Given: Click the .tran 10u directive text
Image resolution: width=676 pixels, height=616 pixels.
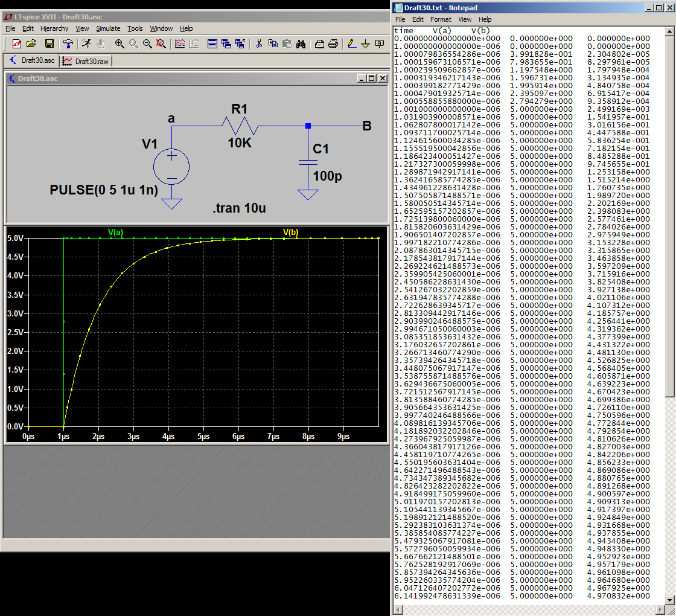Looking at the screenshot, I should 239,208.
